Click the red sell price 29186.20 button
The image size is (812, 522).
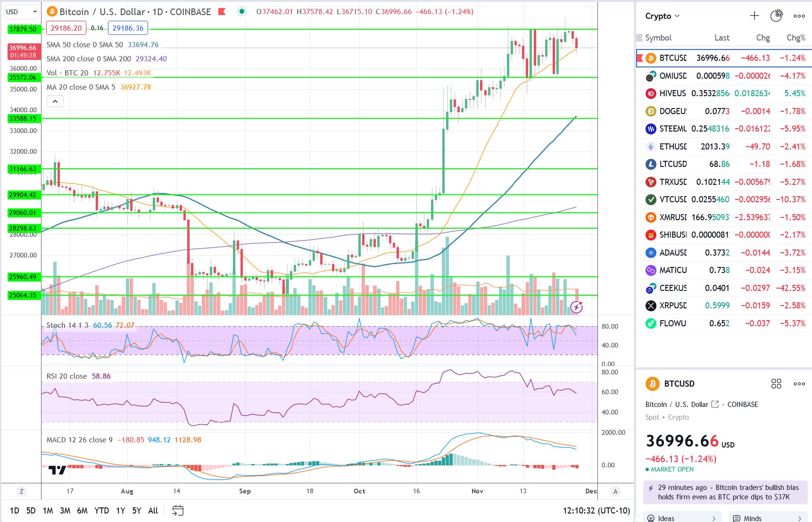tap(66, 28)
